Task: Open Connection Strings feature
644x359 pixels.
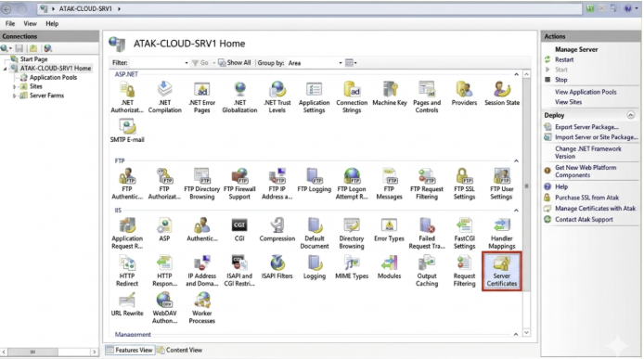Action: (x=352, y=97)
